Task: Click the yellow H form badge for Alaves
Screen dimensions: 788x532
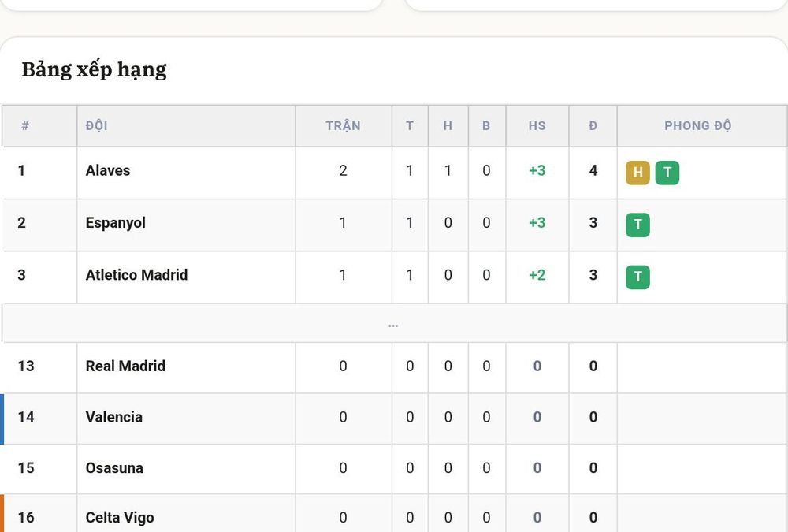Action: pos(637,173)
